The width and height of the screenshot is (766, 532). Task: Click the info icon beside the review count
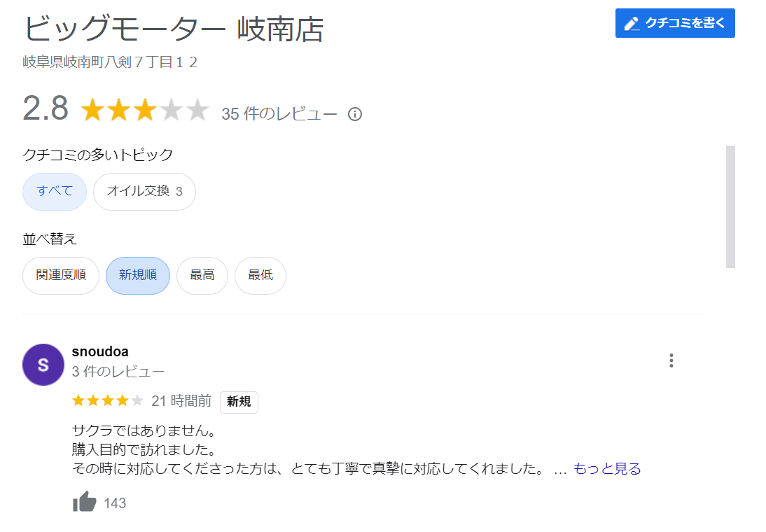[355, 114]
